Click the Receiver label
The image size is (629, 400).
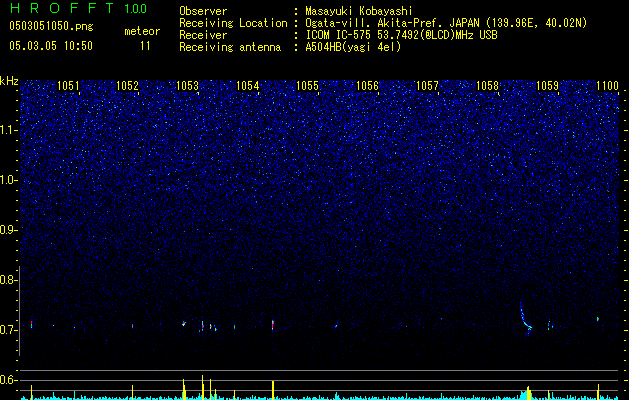(x=203, y=35)
